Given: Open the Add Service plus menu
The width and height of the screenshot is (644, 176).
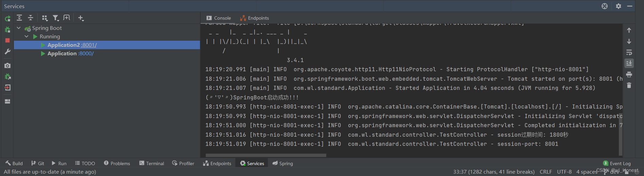Looking at the screenshot, I should [80, 18].
